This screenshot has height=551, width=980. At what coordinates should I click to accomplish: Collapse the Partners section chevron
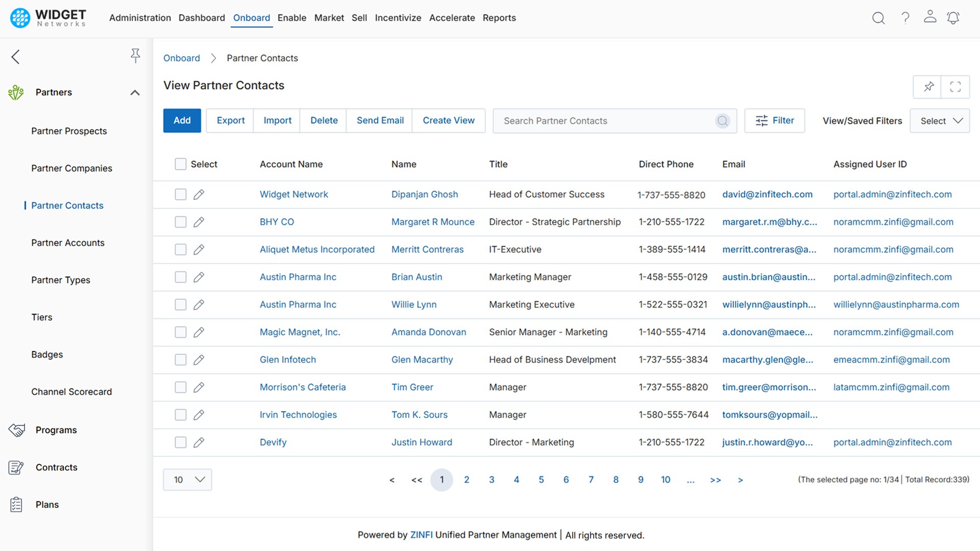click(135, 92)
